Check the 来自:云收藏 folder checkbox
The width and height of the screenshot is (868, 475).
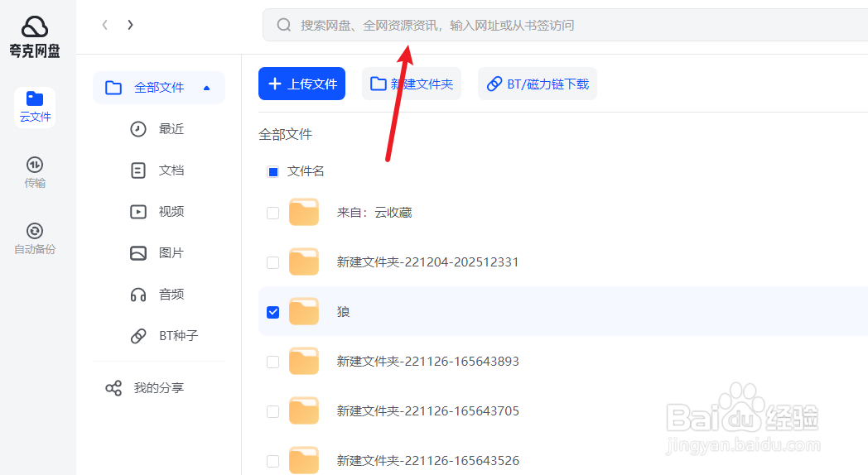tap(273, 213)
